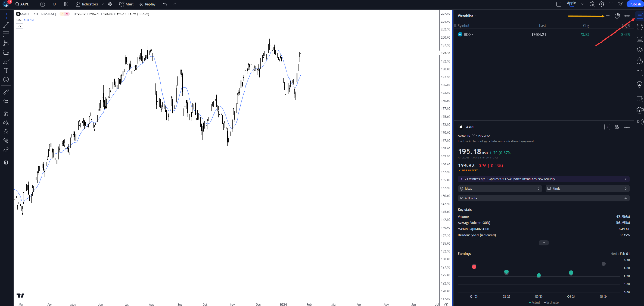644x306 pixels.
Task: Open the object tree layers icon
Action: [x=639, y=50]
